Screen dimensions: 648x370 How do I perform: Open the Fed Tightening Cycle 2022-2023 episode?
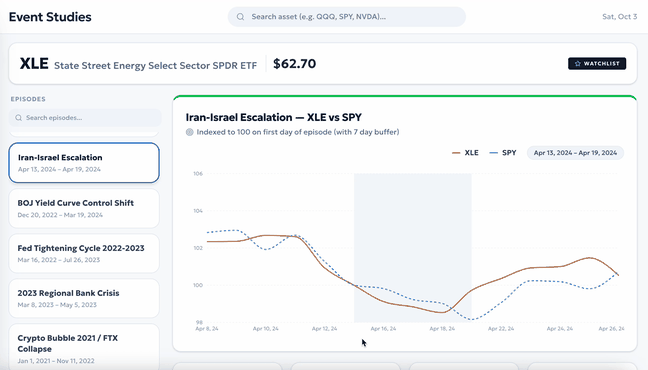pyautogui.click(x=84, y=253)
